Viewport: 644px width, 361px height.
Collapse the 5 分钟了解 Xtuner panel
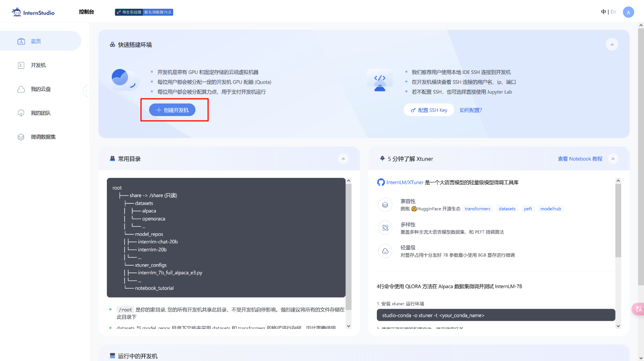tap(613, 159)
